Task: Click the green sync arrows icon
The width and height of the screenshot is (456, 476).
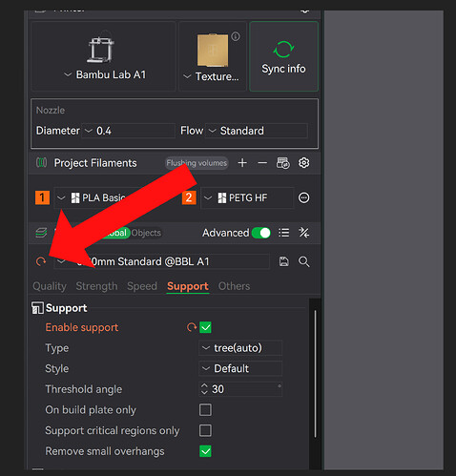Action: click(x=283, y=50)
